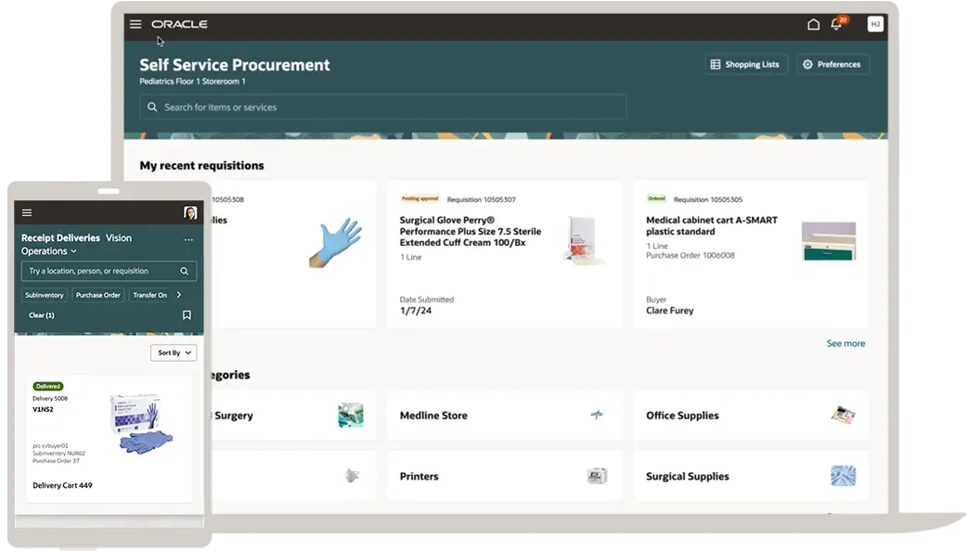Clear applied filters with Clear (1)

click(x=42, y=315)
